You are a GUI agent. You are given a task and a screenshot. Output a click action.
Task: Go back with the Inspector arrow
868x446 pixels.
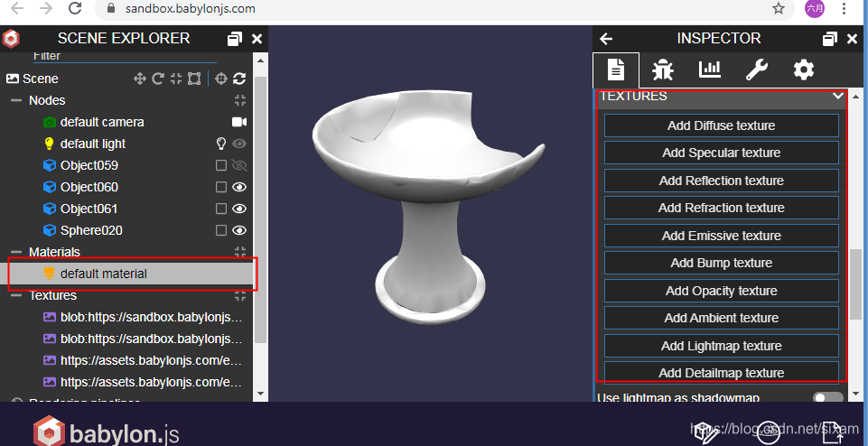point(606,39)
